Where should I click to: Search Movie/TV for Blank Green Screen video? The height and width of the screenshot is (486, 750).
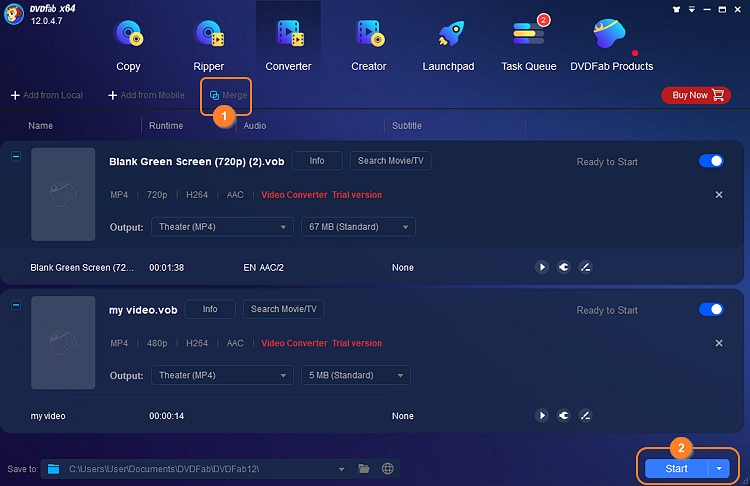tap(391, 161)
